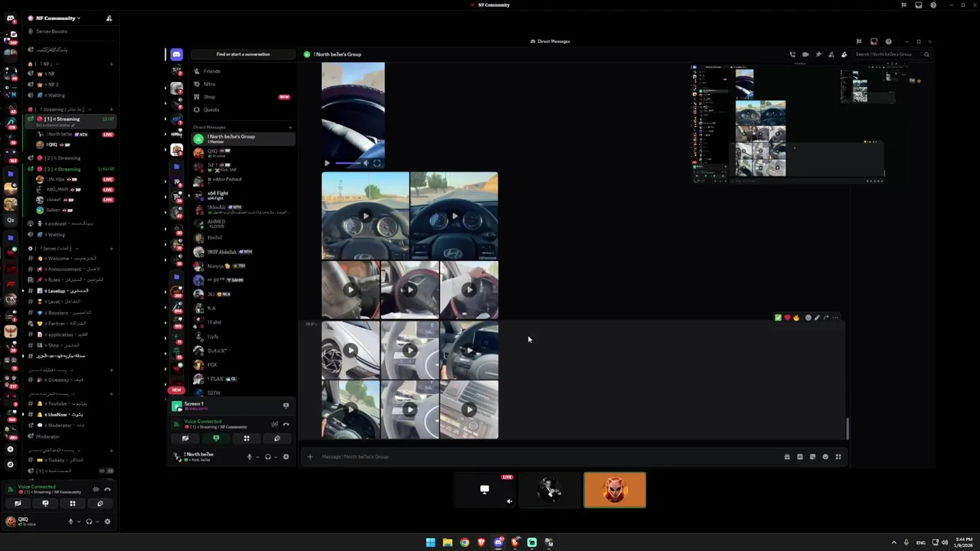
Task: Toggle deafen beside North be7se in stream
Action: tap(267, 457)
